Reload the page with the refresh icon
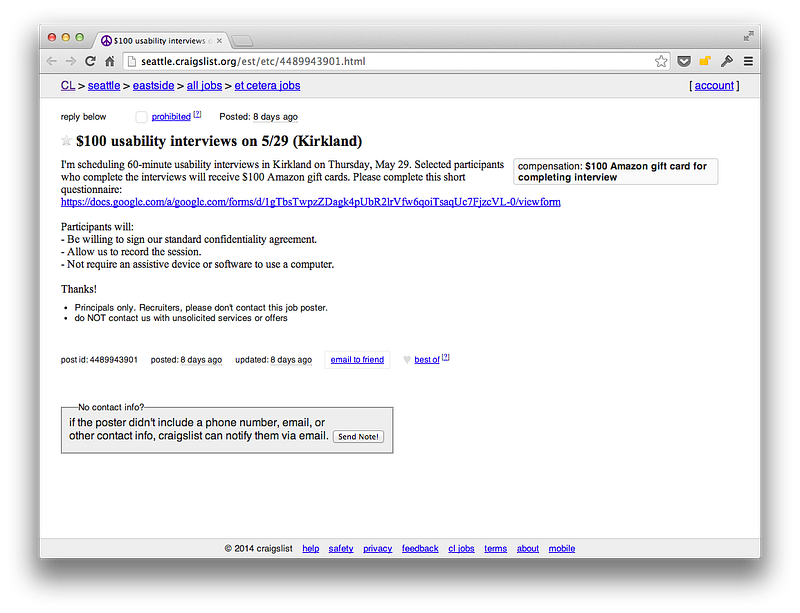The height and width of the screenshot is (613, 800). 90,61
